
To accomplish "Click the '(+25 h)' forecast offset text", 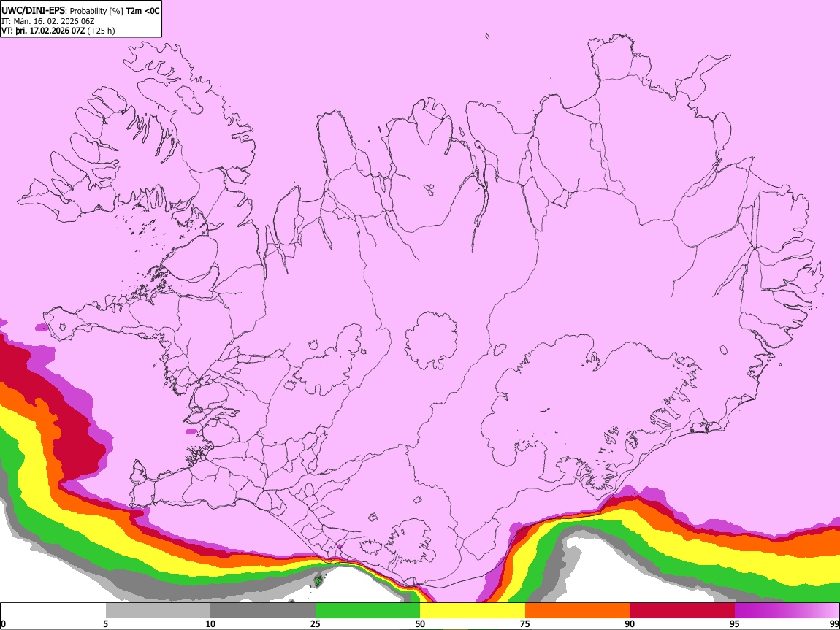I will (101, 31).
